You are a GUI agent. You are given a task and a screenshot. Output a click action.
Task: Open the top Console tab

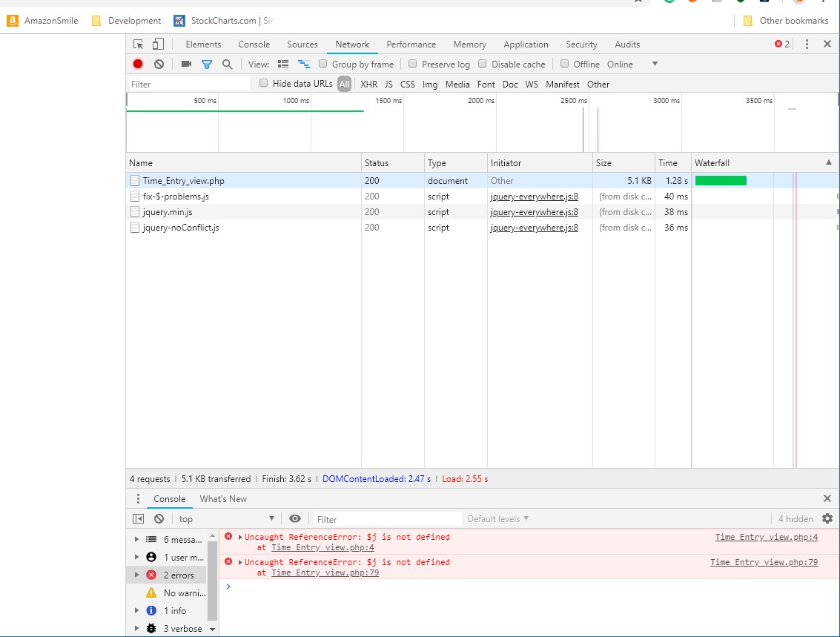pos(254,44)
